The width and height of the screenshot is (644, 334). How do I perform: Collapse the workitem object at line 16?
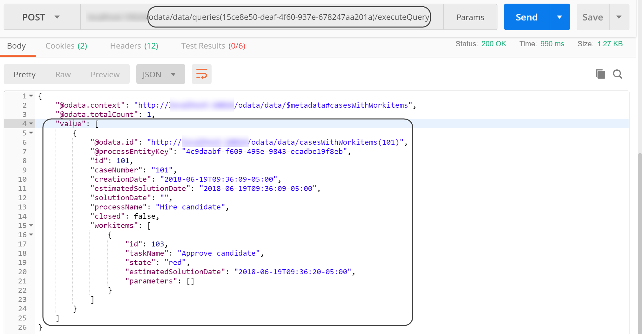click(31, 235)
